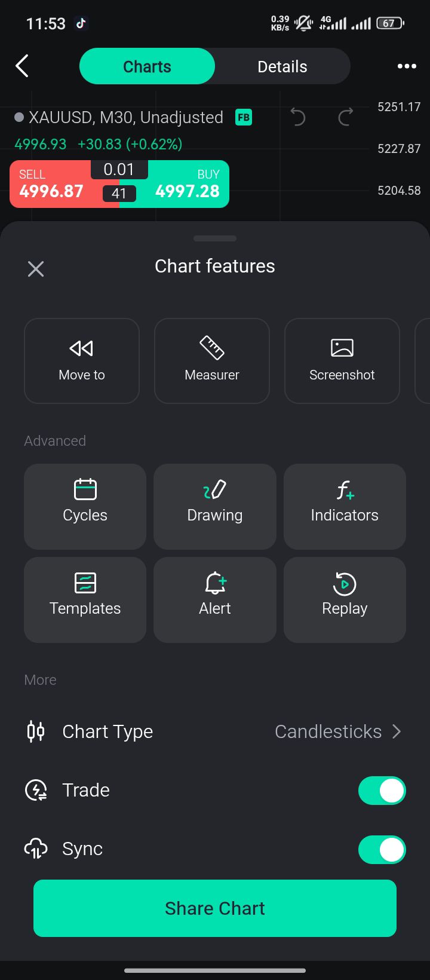Select the Measurer ruler tool
Image resolution: width=430 pixels, height=980 pixels.
click(212, 361)
